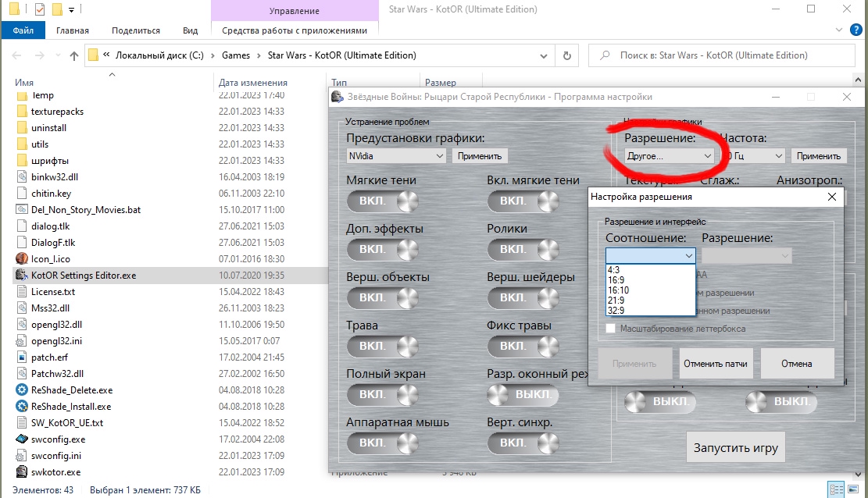Click the Отменить патчи button
The width and height of the screenshot is (868, 498).
pos(716,364)
